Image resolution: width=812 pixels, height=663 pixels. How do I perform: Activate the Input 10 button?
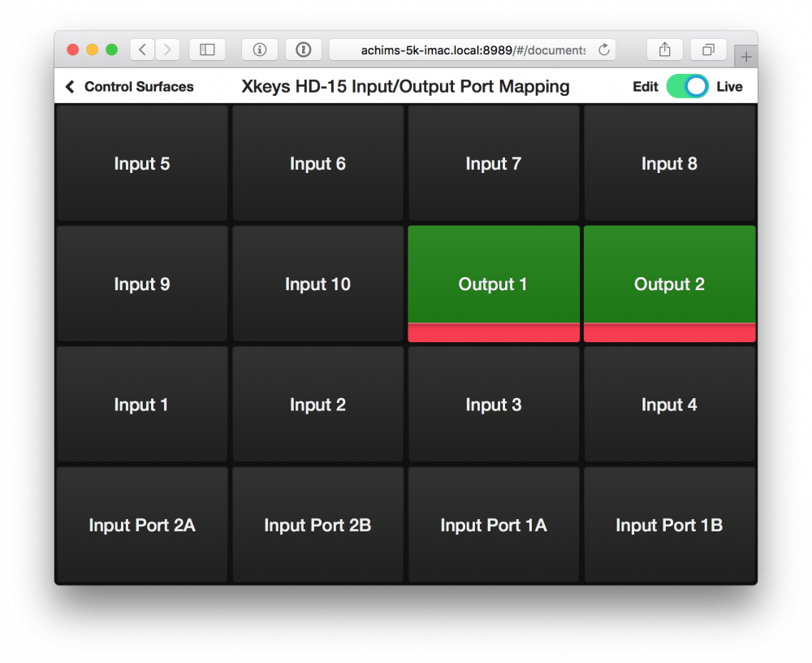(x=317, y=284)
